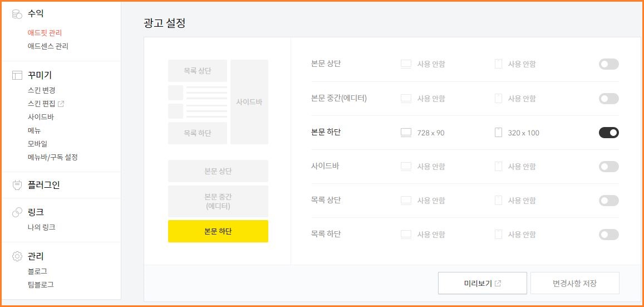Select the 관리 section heading

click(x=35, y=256)
